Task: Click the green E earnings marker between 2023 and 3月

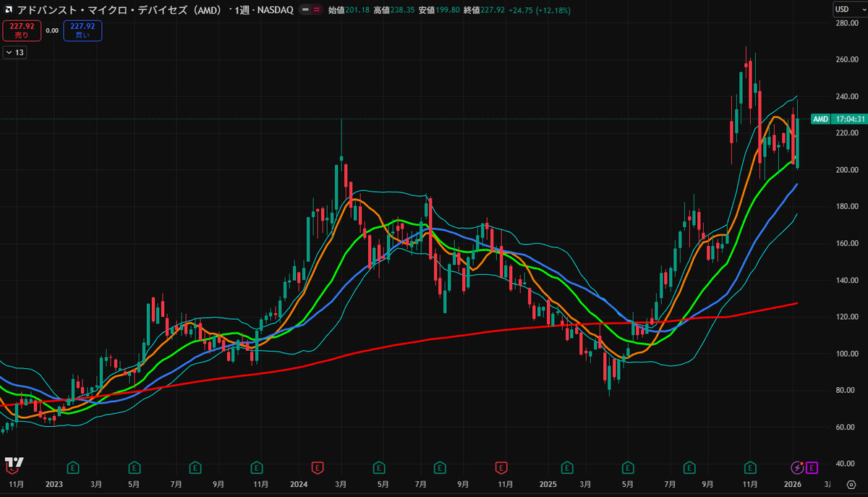Action: pyautogui.click(x=73, y=467)
